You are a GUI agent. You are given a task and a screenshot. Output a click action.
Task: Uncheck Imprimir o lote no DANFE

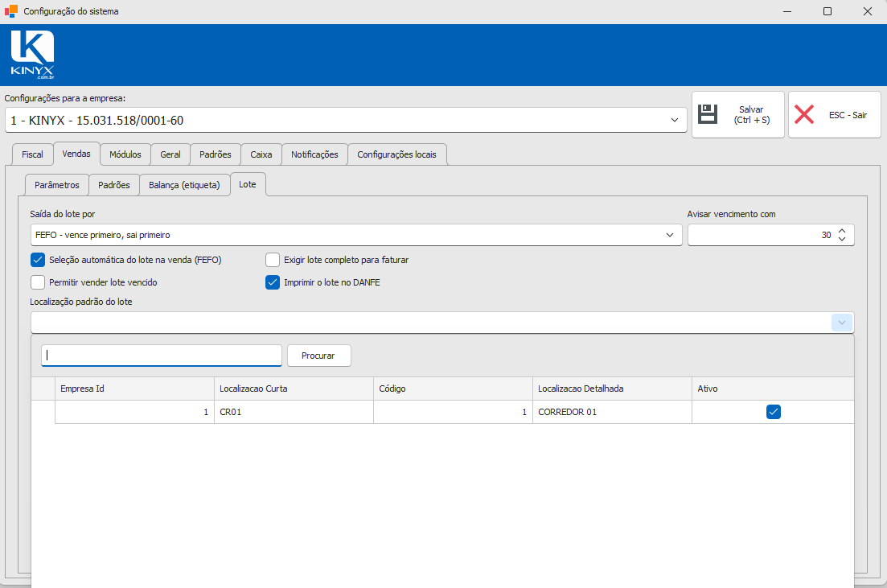[x=273, y=282]
